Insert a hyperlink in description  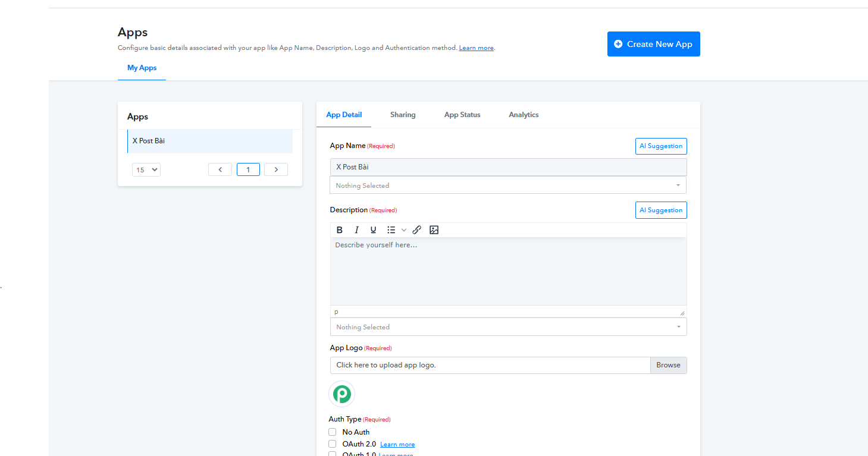click(x=417, y=230)
